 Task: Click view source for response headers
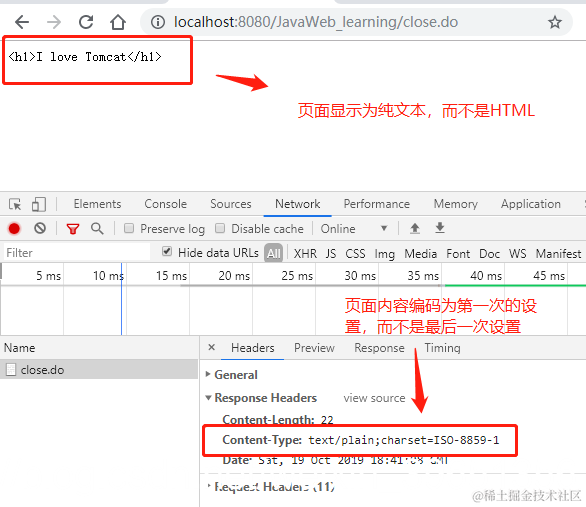374,398
